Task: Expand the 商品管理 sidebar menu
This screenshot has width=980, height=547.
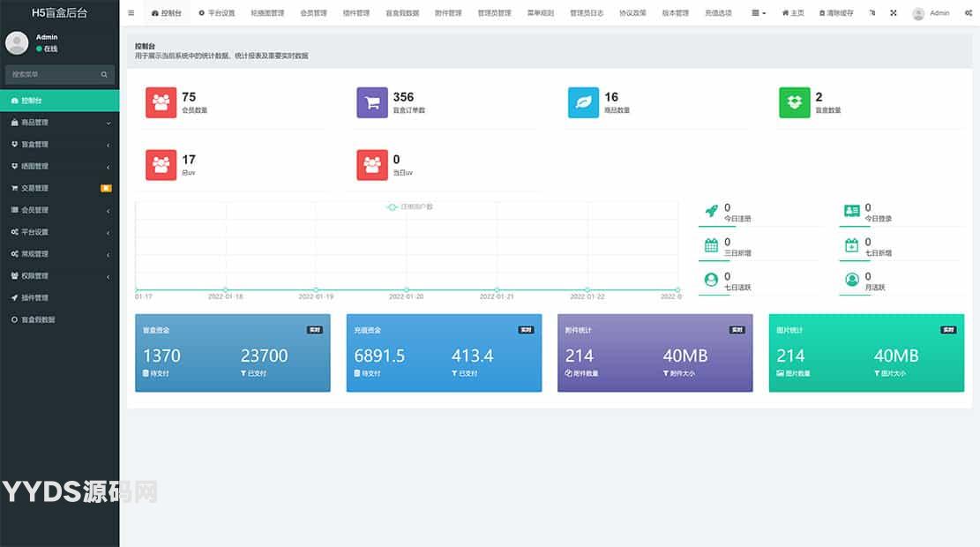Action: pos(59,123)
